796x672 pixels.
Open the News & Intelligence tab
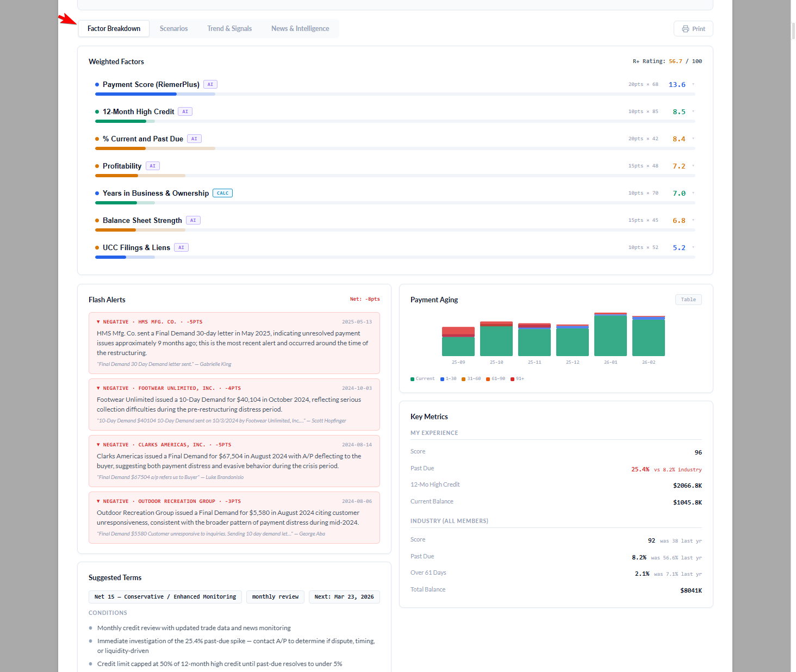point(300,28)
